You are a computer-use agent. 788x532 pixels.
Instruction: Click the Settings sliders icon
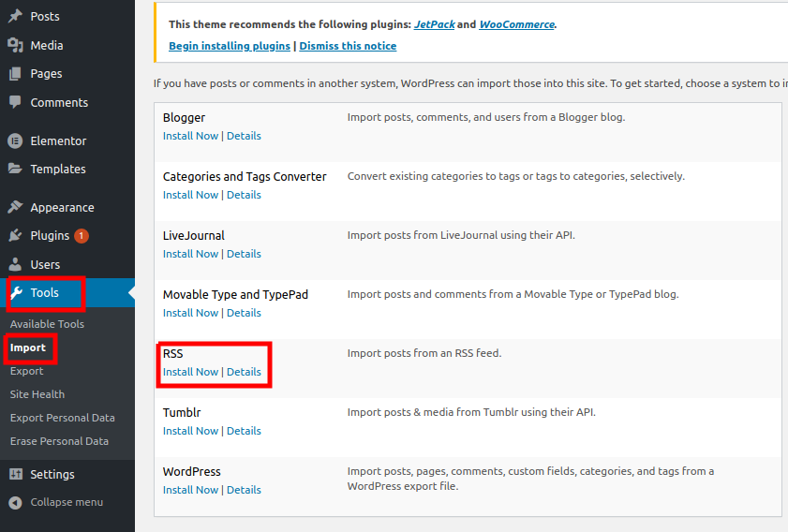point(15,475)
